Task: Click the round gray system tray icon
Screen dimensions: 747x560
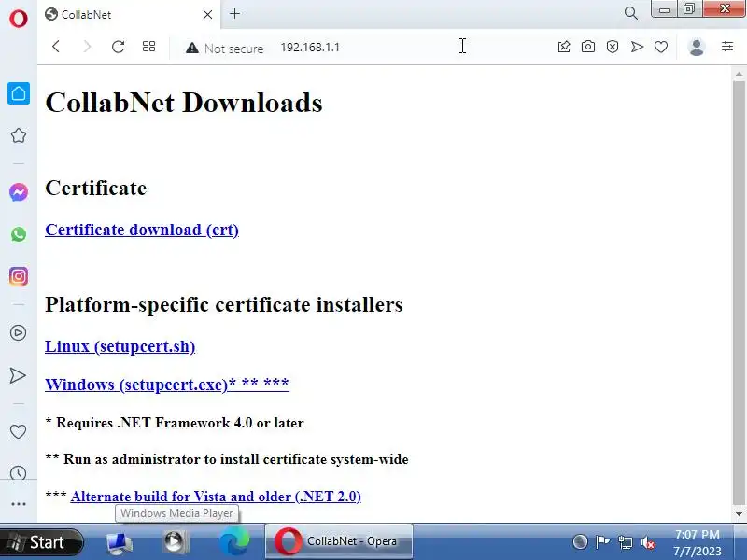Action: (580, 542)
